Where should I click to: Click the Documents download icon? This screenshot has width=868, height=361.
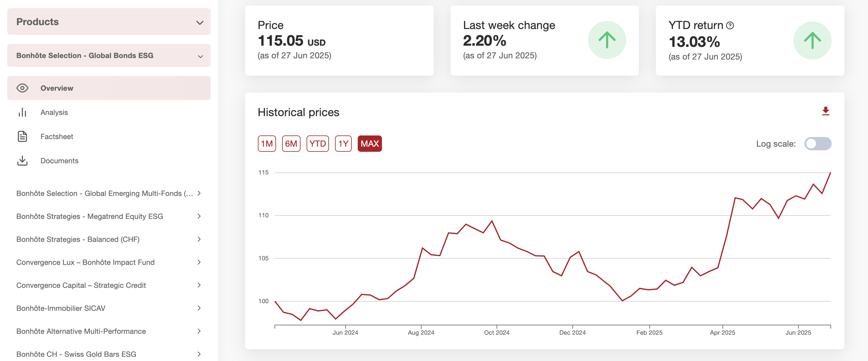coord(22,161)
